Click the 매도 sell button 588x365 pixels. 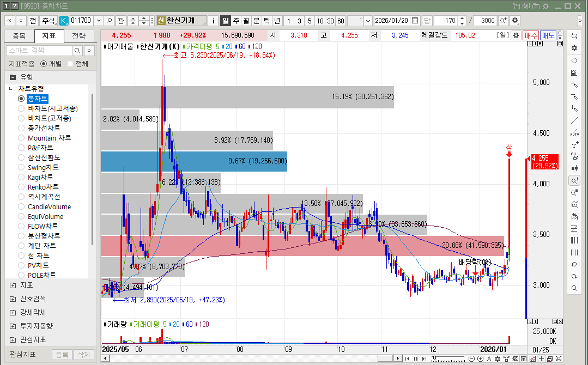(548, 35)
